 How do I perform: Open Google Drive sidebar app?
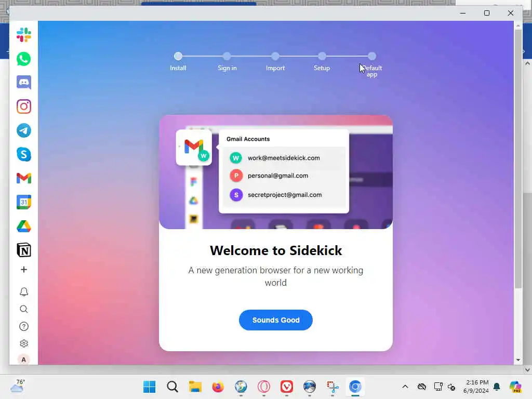(x=24, y=227)
